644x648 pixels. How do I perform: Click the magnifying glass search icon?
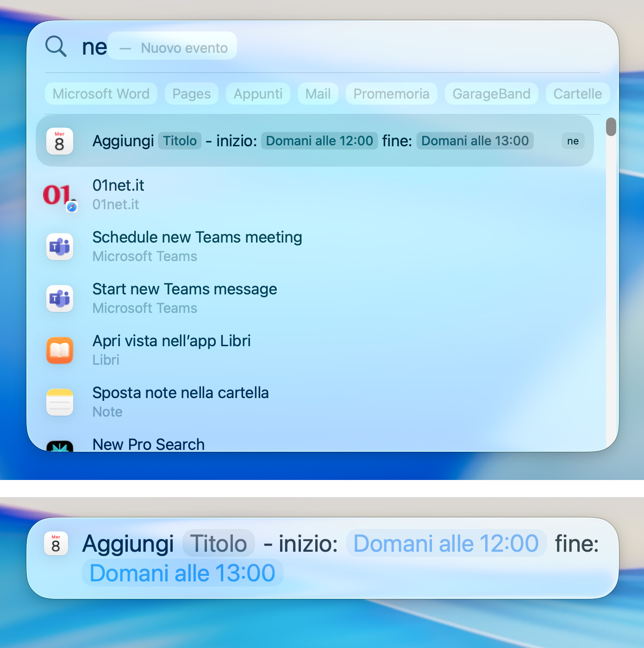tap(56, 47)
